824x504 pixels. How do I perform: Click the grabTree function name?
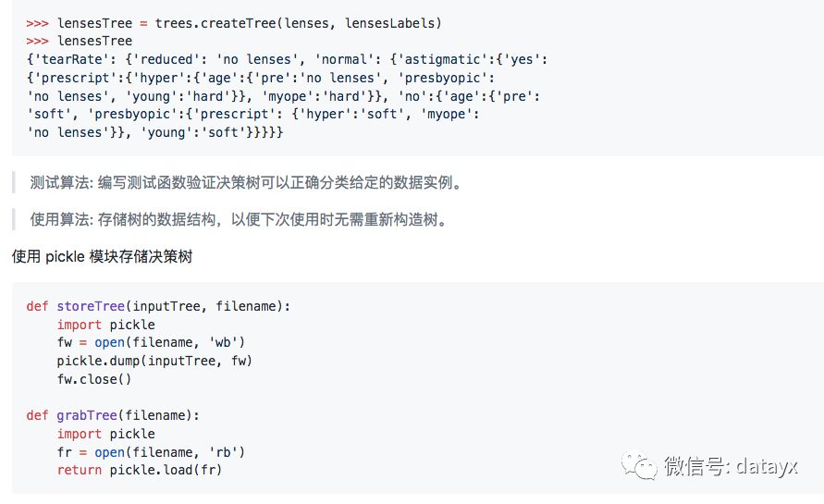tap(87, 416)
